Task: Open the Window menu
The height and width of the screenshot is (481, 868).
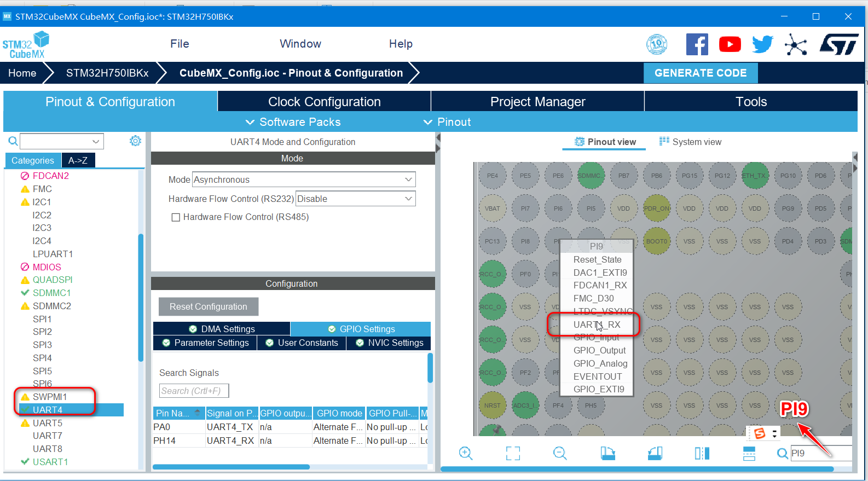Action: (300, 44)
